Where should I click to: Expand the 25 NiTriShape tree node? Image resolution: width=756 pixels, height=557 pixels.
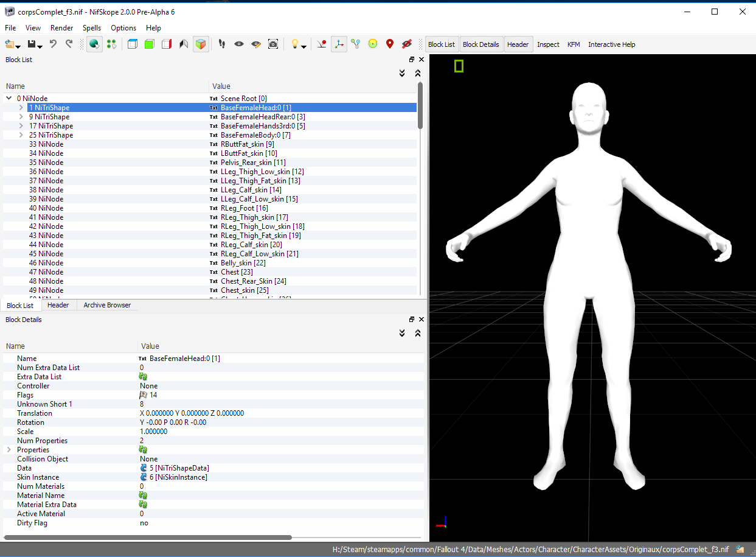tap(21, 135)
